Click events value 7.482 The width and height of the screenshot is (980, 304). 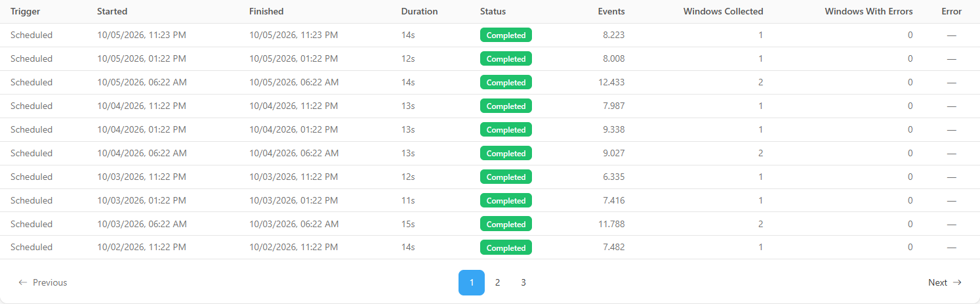click(613, 248)
